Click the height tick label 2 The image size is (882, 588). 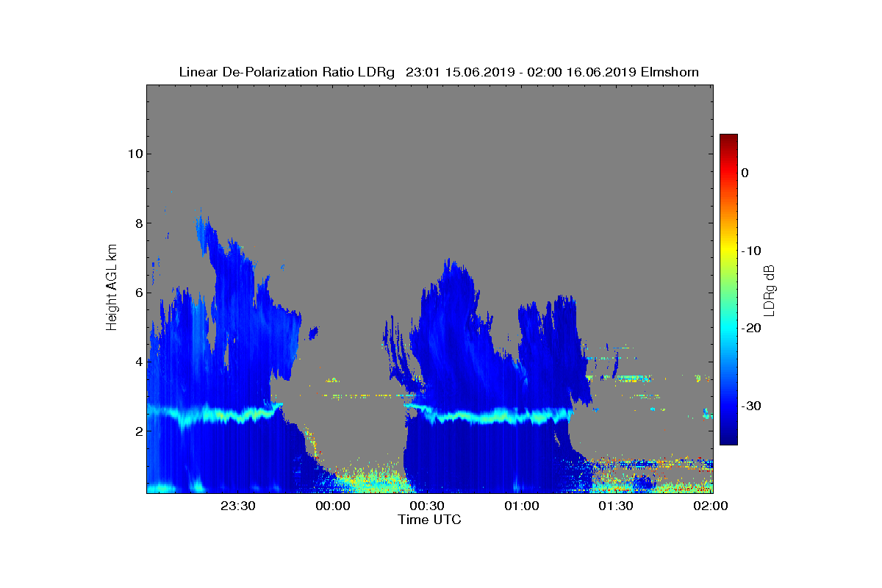tap(138, 431)
